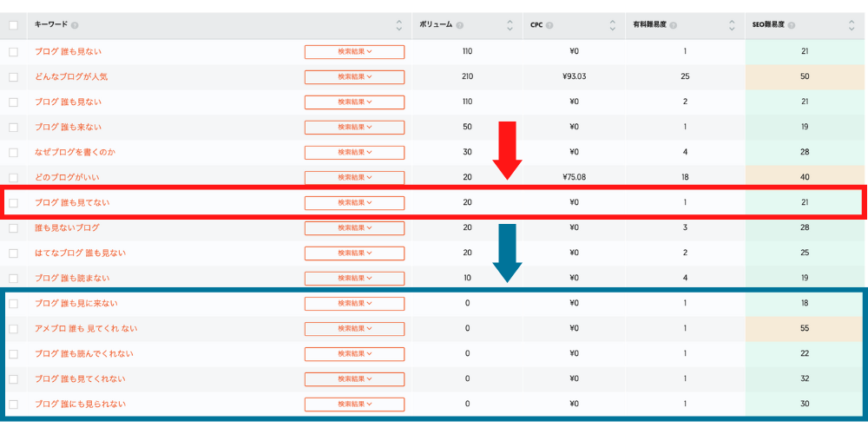
Task: Check the box for どんなブログが人気
Action: 13,76
